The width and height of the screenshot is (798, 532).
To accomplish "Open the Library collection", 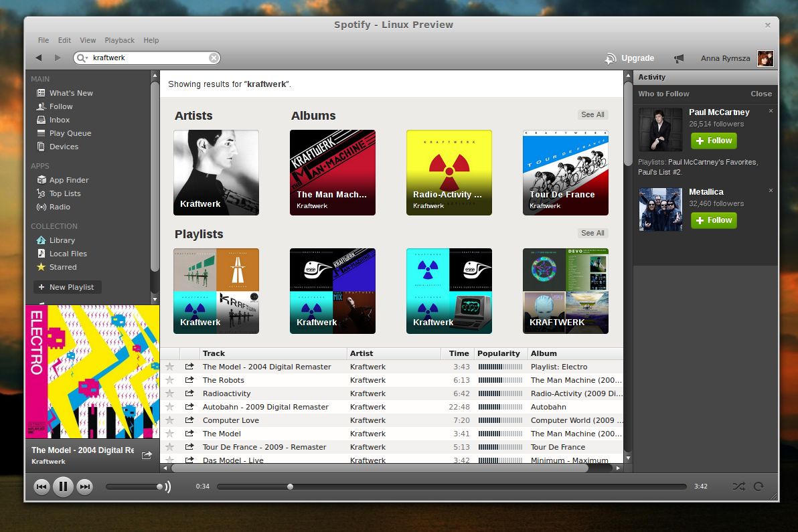I will (x=56, y=240).
